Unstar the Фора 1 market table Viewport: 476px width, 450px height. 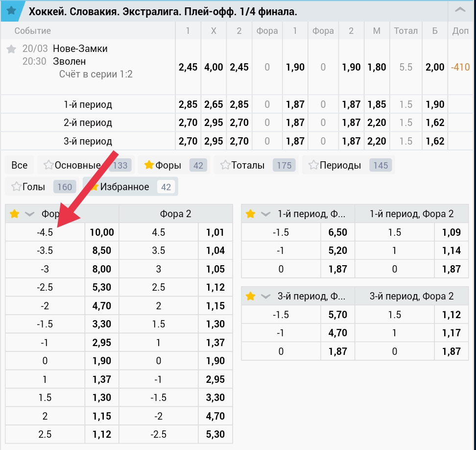pyautogui.click(x=15, y=214)
